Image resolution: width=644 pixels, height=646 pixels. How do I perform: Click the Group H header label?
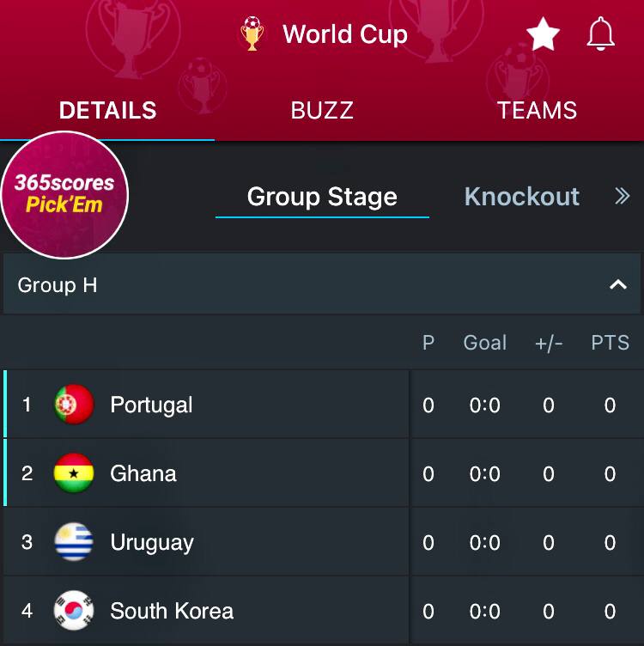(58, 285)
